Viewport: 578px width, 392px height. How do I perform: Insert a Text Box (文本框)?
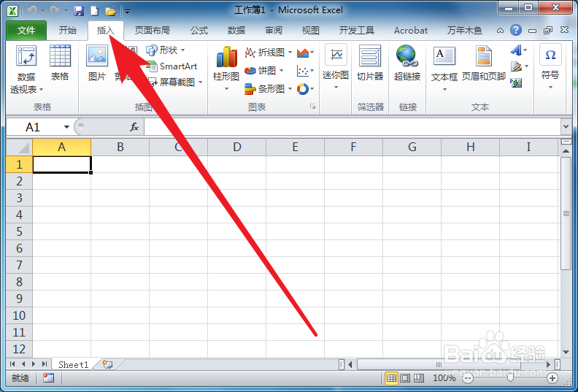coord(444,69)
